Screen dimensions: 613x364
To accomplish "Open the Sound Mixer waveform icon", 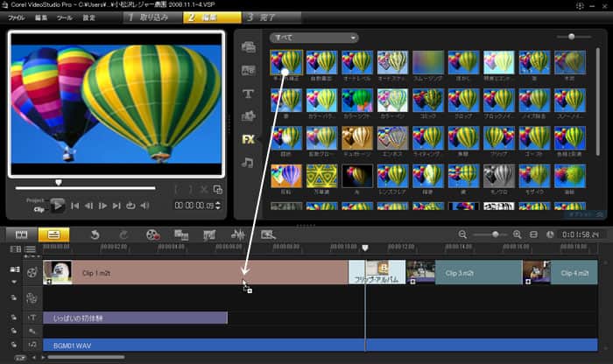I will (237, 234).
